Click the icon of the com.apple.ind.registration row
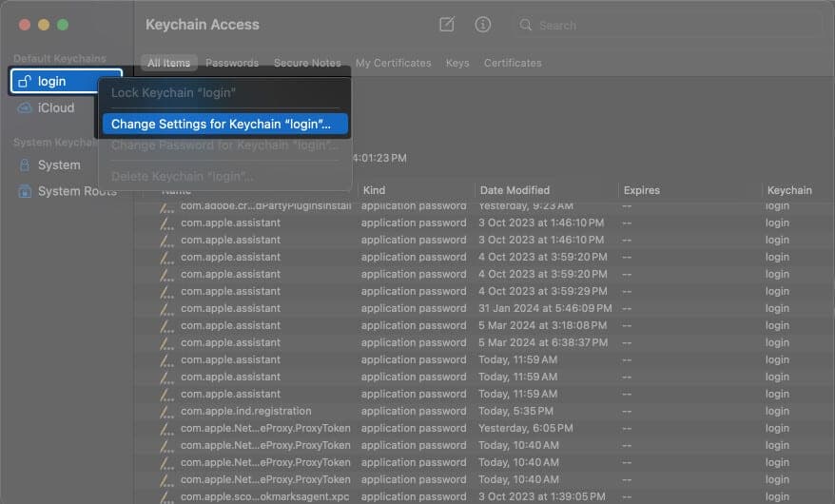 click(x=166, y=412)
